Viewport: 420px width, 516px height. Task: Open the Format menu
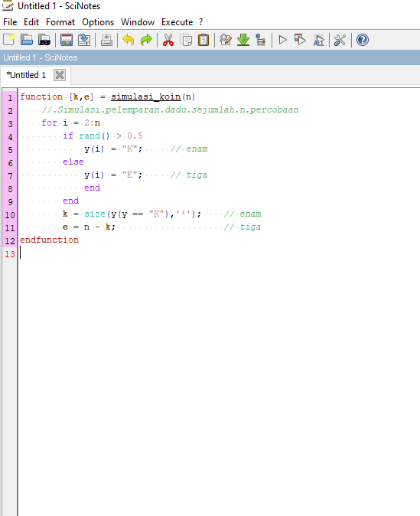pyautogui.click(x=60, y=22)
